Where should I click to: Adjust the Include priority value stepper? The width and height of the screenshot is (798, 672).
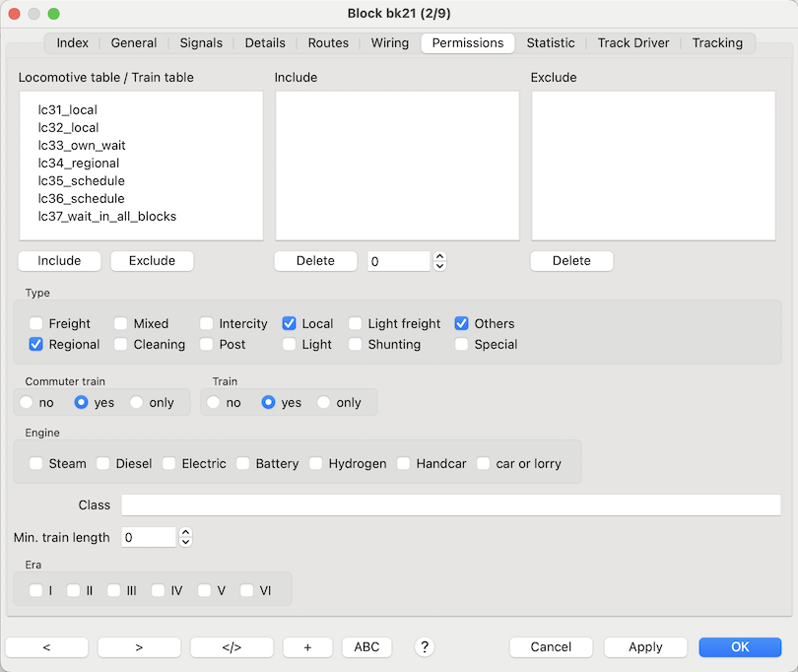click(439, 261)
